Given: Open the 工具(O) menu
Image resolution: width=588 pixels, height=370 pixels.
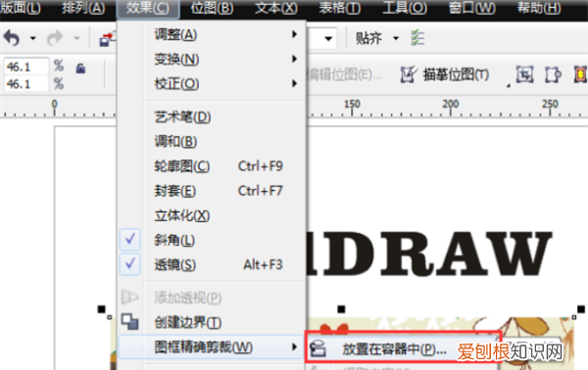Looking at the screenshot, I should tap(405, 8).
